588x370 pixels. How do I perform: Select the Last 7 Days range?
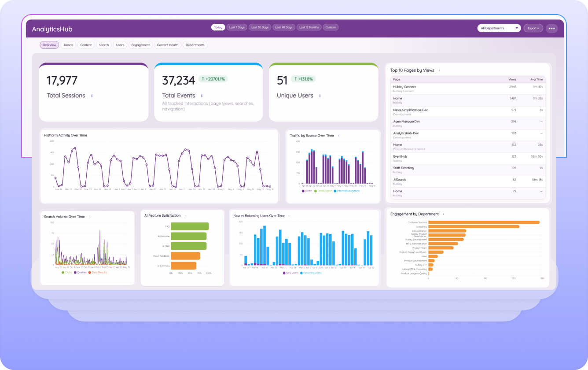[x=237, y=27]
